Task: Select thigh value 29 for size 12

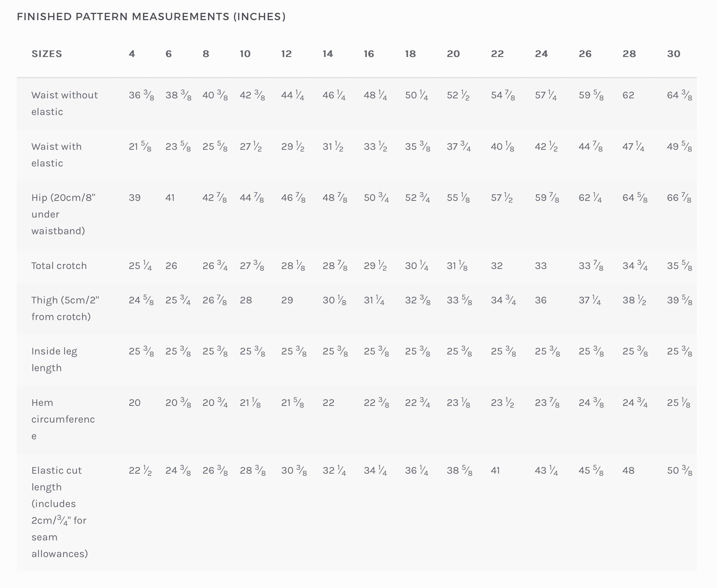Action: tap(287, 300)
